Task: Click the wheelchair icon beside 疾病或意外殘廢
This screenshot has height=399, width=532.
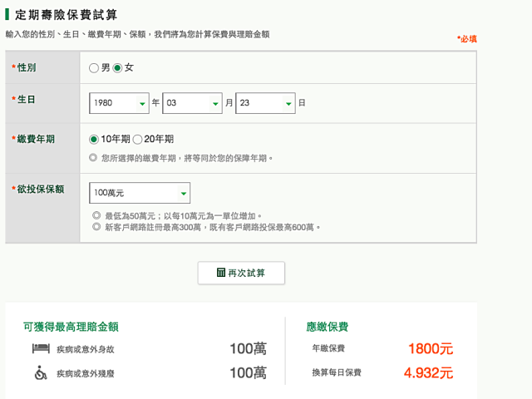Action: [x=41, y=373]
